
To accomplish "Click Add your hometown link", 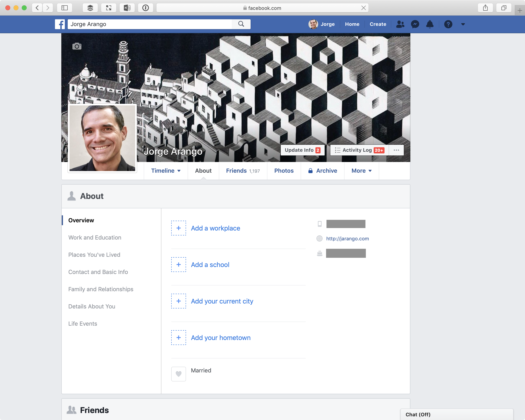I will pos(221,338).
